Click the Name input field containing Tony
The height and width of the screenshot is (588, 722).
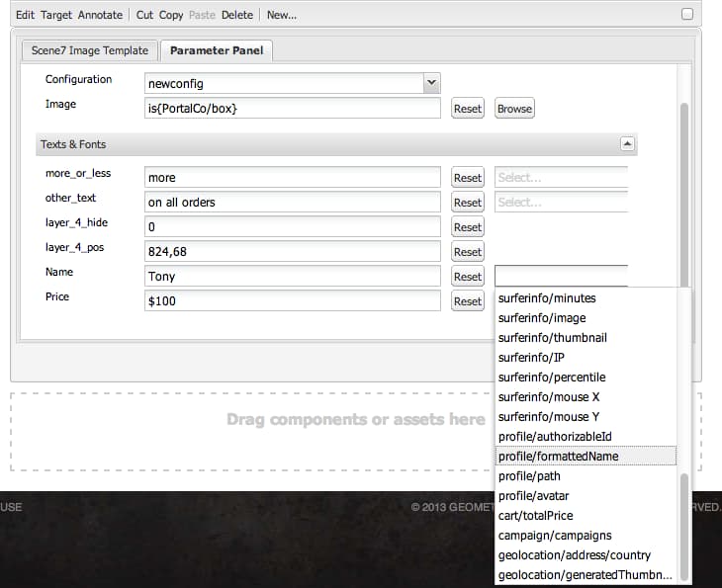pos(293,276)
